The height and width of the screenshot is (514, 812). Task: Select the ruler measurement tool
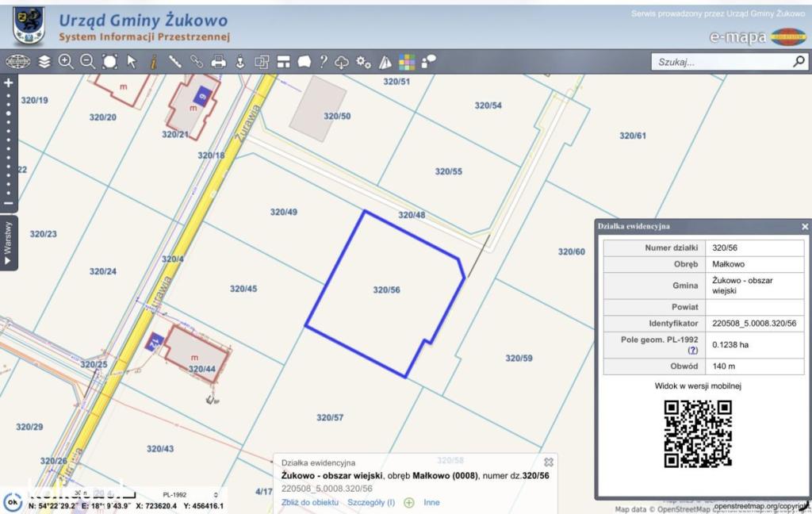pyautogui.click(x=175, y=62)
